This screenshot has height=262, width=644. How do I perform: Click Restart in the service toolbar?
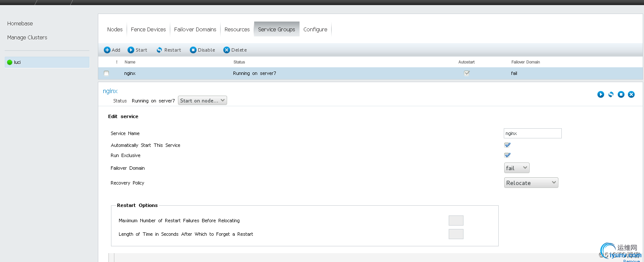pos(169,50)
